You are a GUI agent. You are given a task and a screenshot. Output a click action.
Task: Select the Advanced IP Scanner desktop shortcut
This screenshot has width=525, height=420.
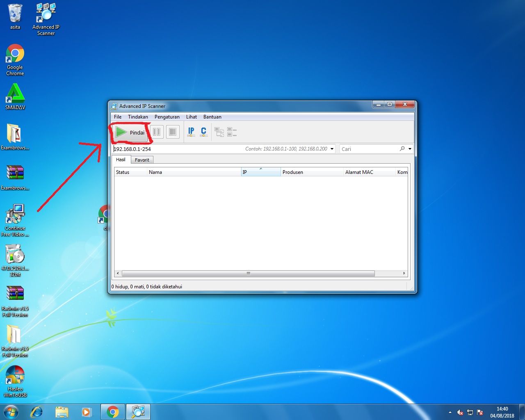click(46, 19)
